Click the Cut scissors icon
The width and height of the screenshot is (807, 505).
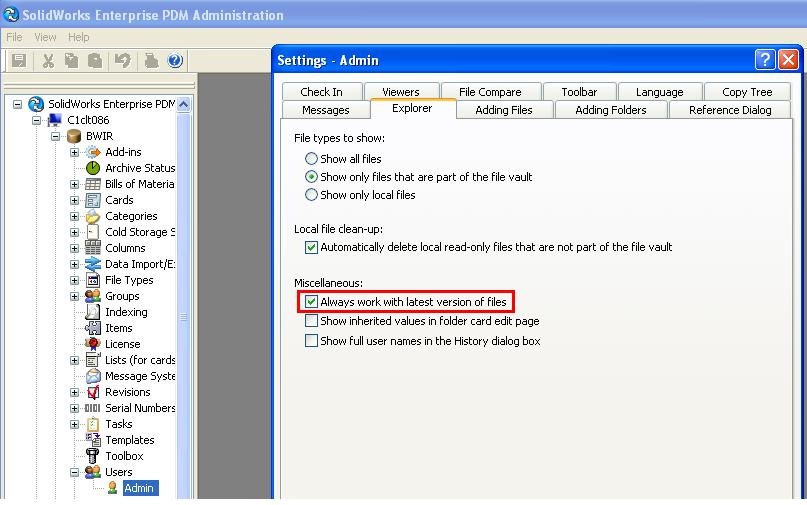[x=48, y=61]
